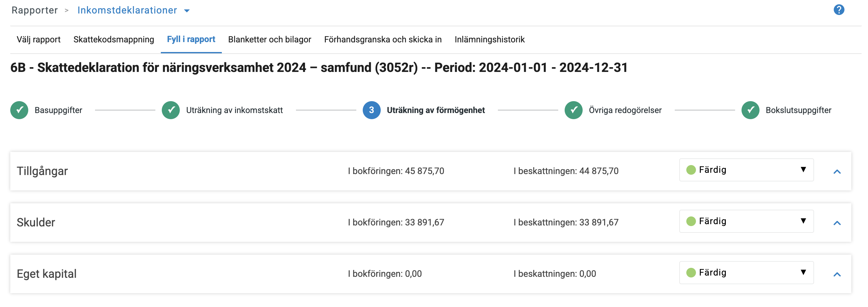The image size is (868, 307).
Task: Click the Eget kapital section header
Action: click(47, 273)
